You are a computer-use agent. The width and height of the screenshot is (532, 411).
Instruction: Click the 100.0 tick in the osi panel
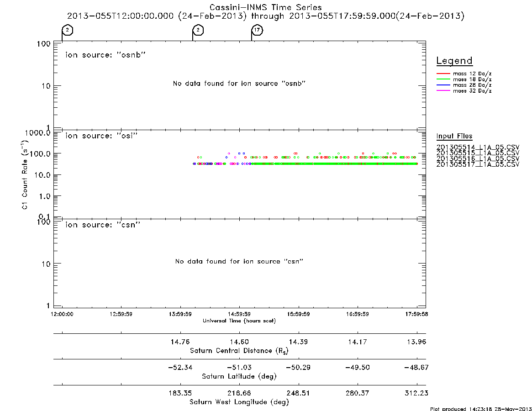pyautogui.click(x=40, y=154)
